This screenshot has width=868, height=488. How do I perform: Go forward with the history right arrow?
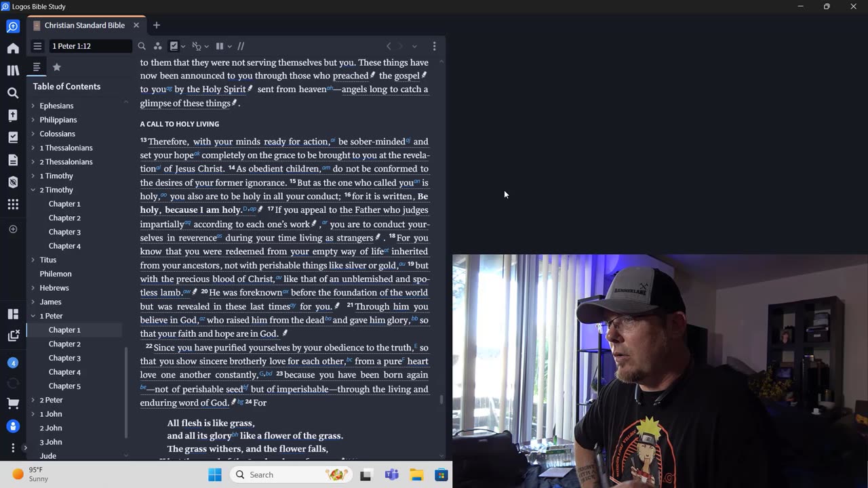point(400,46)
